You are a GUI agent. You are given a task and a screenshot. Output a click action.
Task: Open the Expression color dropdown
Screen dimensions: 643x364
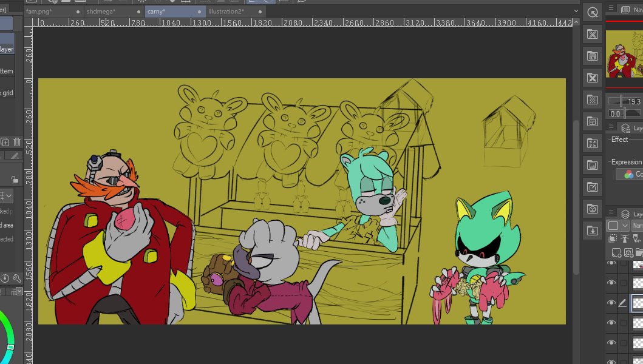click(630, 174)
